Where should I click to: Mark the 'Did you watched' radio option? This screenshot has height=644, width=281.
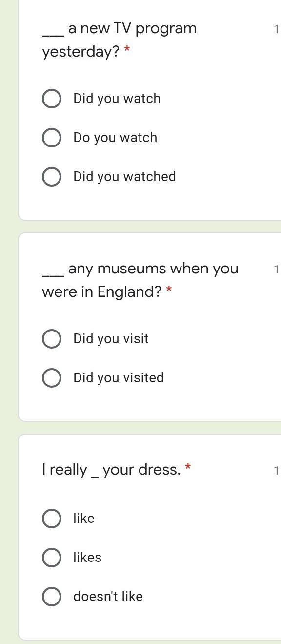coord(52,176)
